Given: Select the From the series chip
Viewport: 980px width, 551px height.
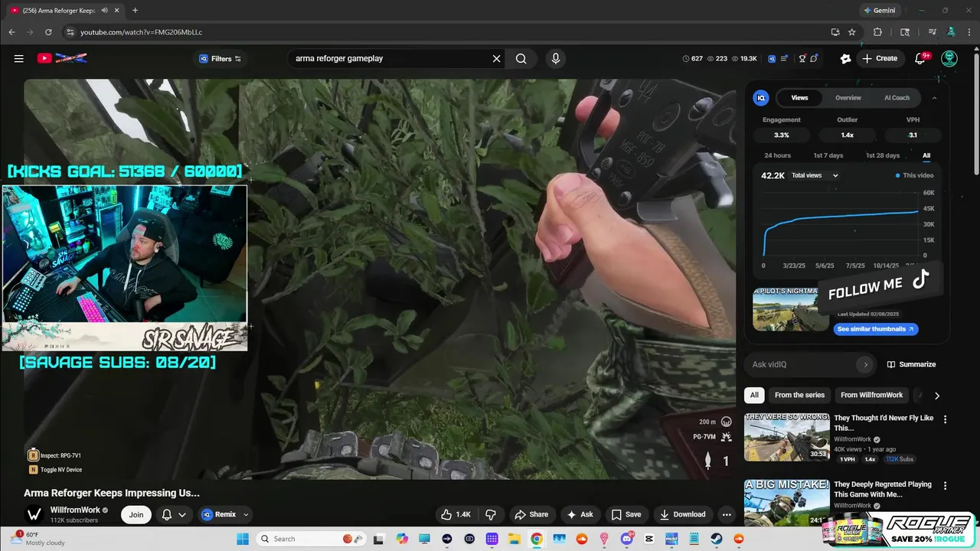Looking at the screenshot, I should [799, 395].
